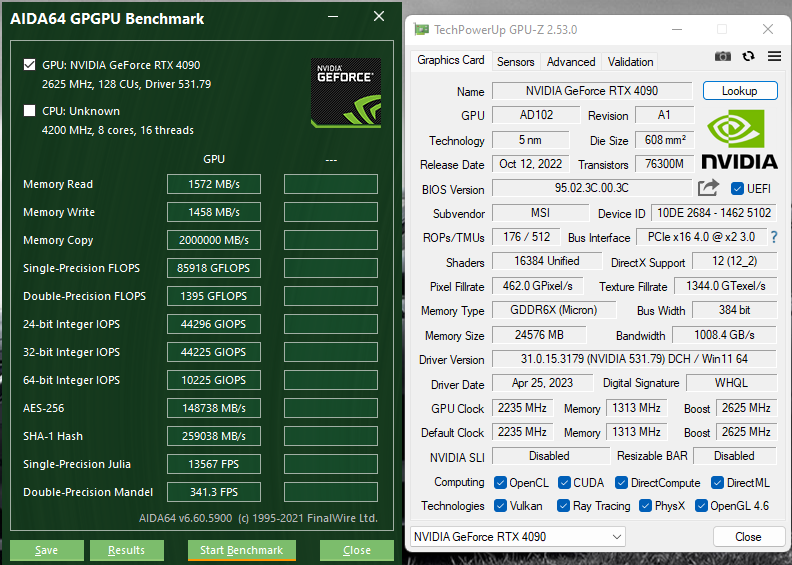Toggle the OpenCL checkbox
Image resolution: width=792 pixels, height=565 pixels.
[x=500, y=483]
